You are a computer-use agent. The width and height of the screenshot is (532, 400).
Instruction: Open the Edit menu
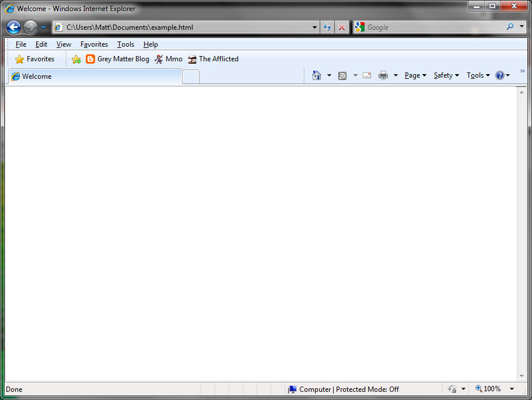pos(41,44)
